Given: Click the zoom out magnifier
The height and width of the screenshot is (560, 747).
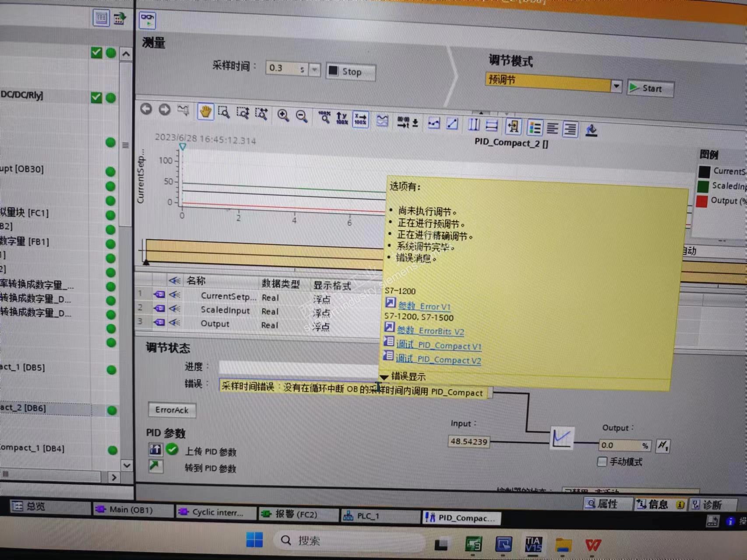Looking at the screenshot, I should 301,116.
